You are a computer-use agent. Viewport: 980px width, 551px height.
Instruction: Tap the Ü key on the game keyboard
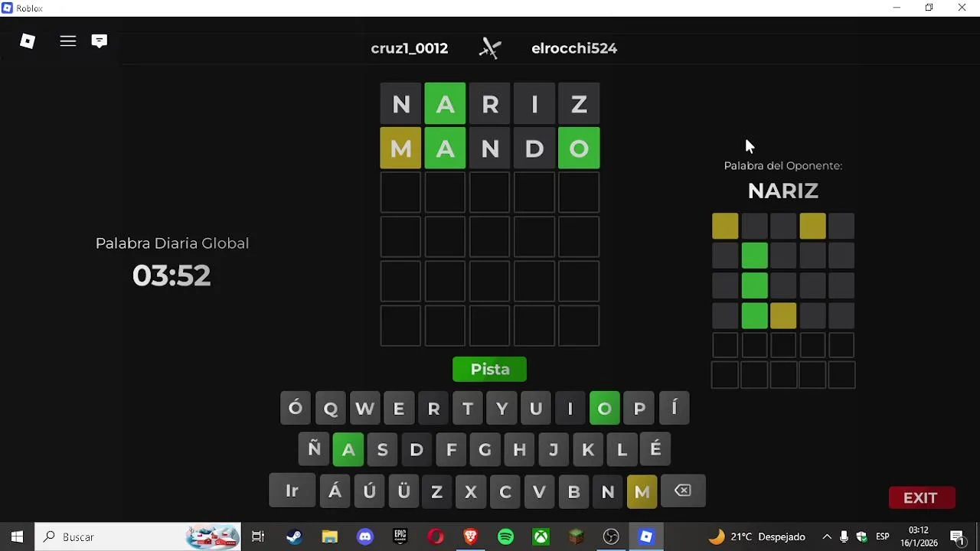[x=403, y=491]
